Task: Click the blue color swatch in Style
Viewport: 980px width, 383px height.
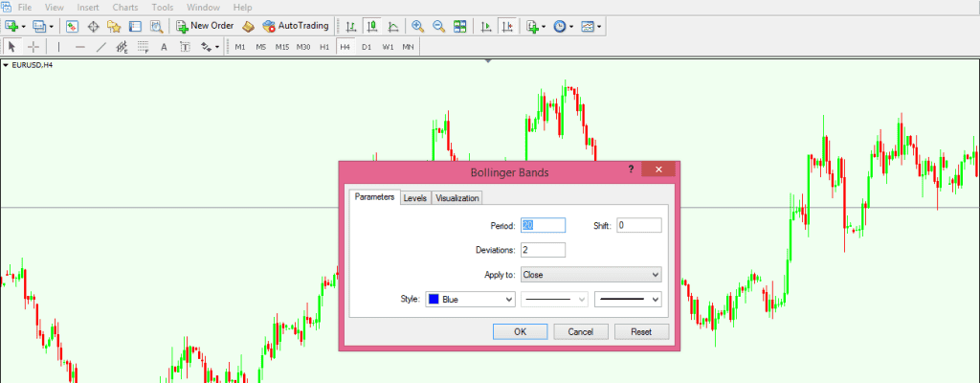Action: tap(434, 300)
